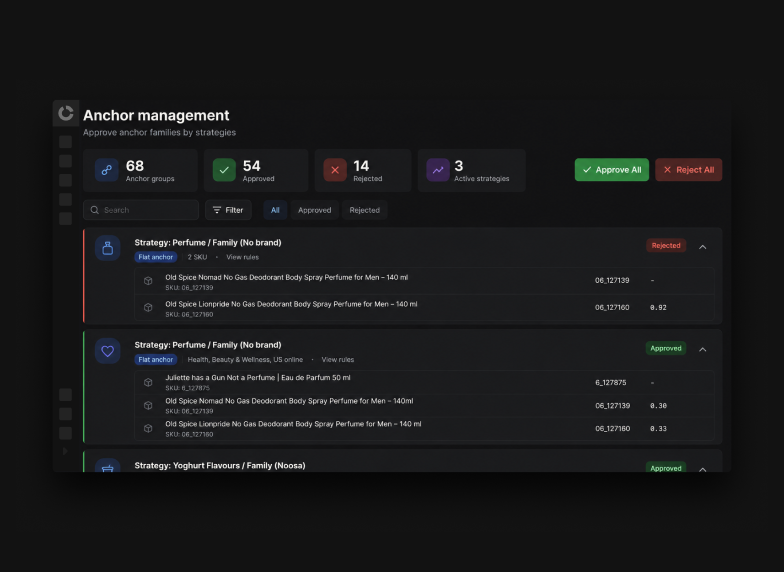Collapse the Rejected Perfume strategy card

(x=702, y=247)
